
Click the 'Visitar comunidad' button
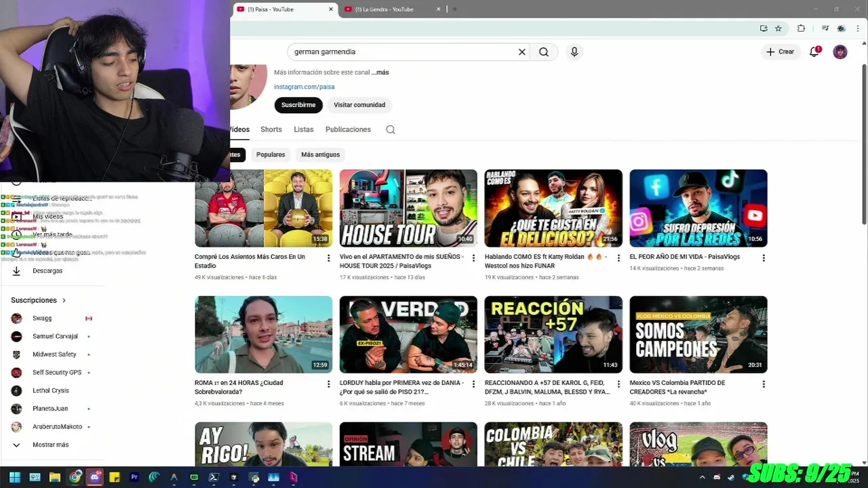[359, 105]
